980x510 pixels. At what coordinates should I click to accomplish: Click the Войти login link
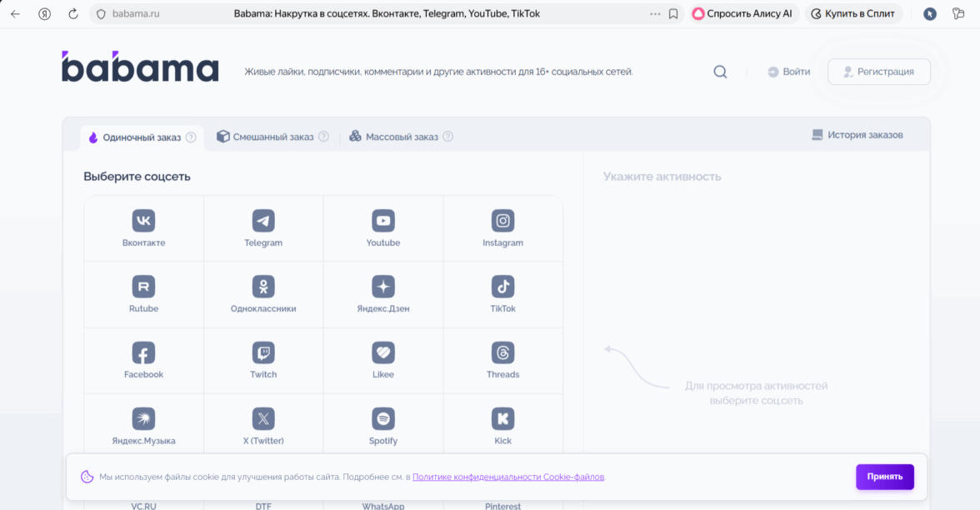pos(788,72)
